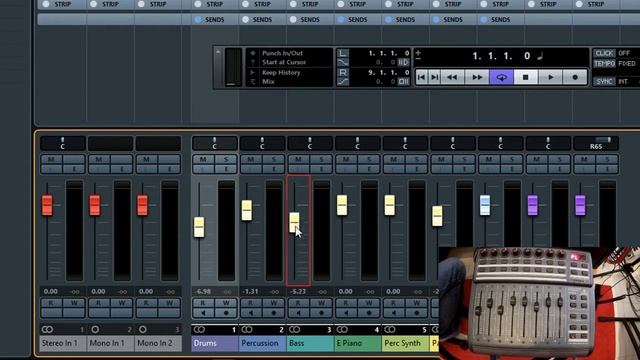Activate punch in with the L button

[343, 53]
